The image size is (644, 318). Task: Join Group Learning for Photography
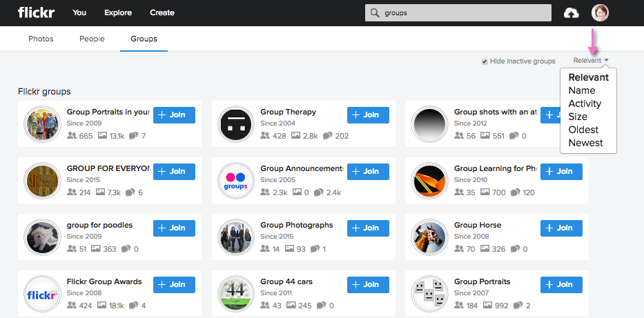(561, 172)
